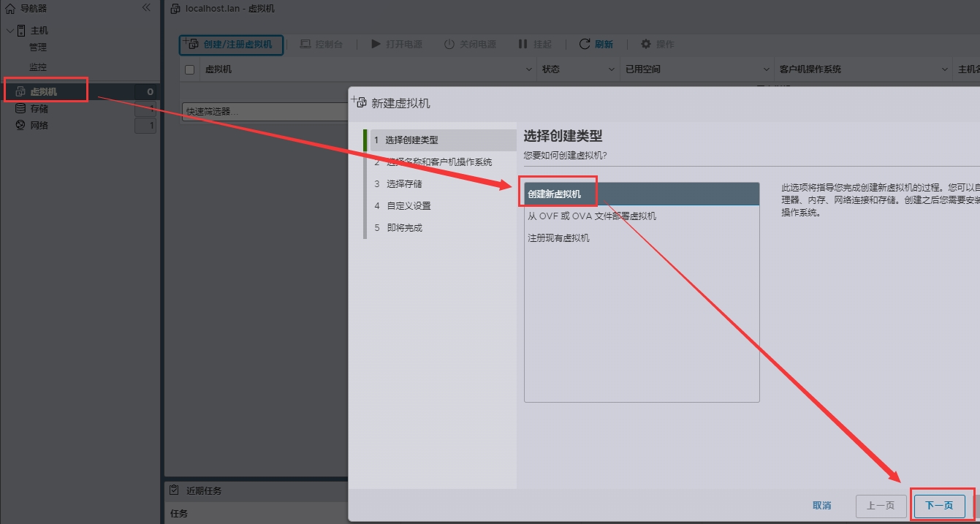Toggle the select-all checkbox in VM table header
The width and height of the screenshot is (980, 524).
(x=190, y=69)
